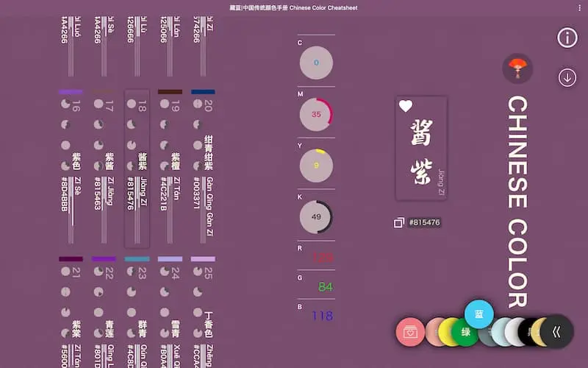Open the info circle icon
This screenshot has width=588, height=368.
(x=567, y=38)
